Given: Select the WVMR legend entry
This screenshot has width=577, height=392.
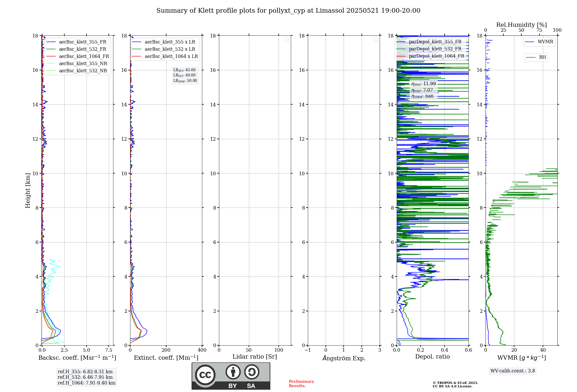Looking at the screenshot, I should pos(539,42).
